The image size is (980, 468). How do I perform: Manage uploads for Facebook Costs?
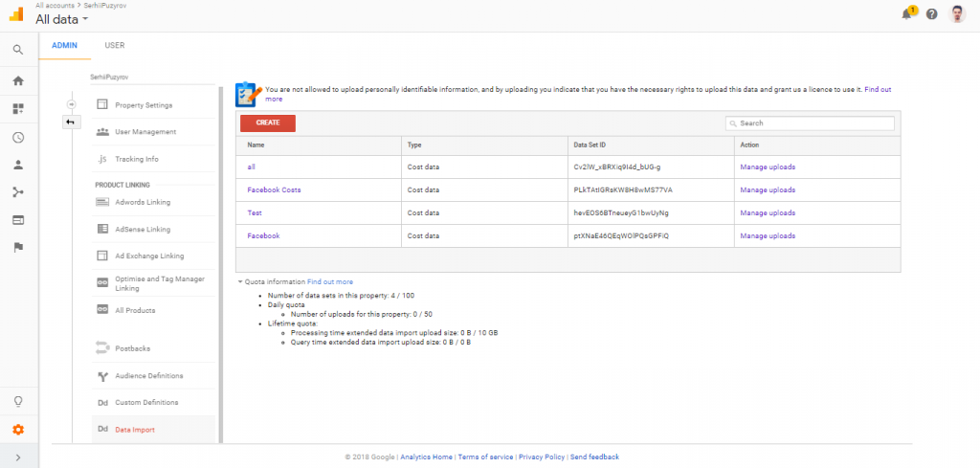point(768,189)
